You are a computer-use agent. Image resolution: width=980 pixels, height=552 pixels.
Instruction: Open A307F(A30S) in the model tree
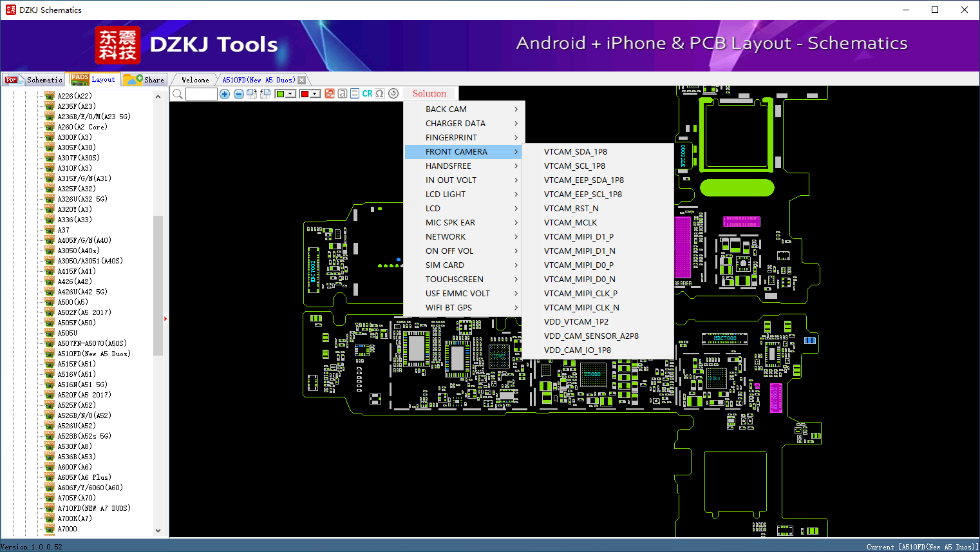79,158
